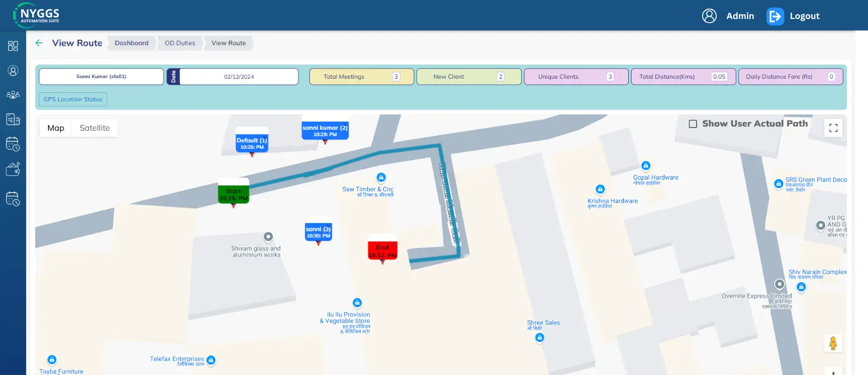
Task: Open the team members icon in sidebar
Action: coord(13,95)
